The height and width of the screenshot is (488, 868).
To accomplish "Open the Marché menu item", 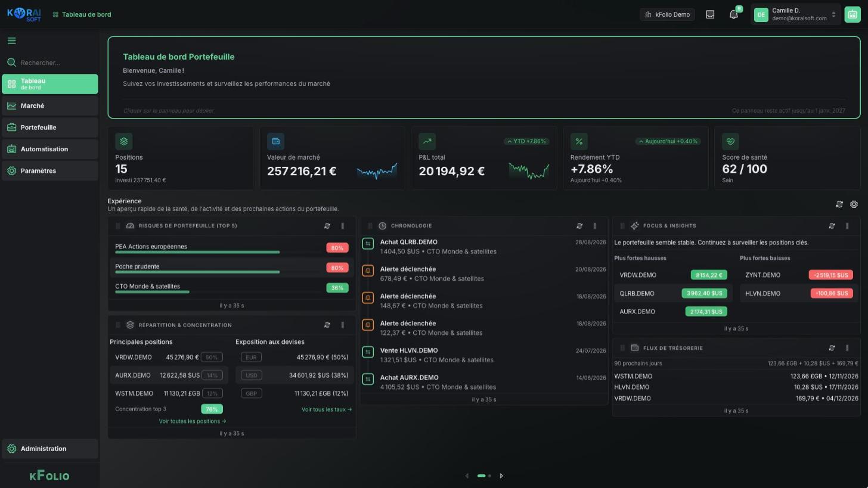I will coord(50,105).
